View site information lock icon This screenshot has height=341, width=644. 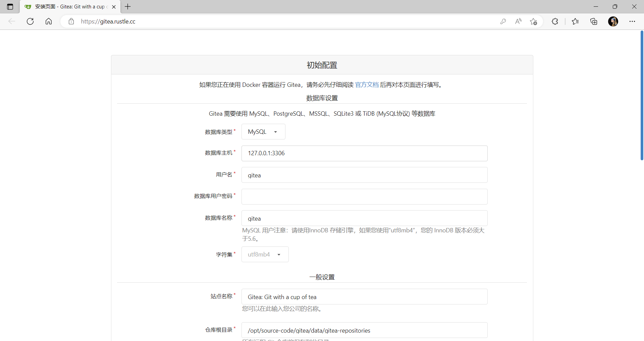(71, 21)
